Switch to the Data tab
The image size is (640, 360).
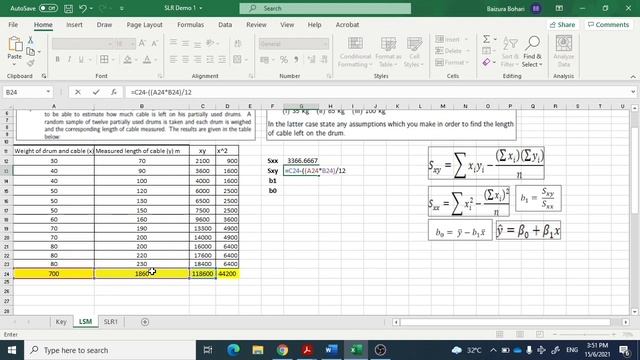(x=225, y=25)
